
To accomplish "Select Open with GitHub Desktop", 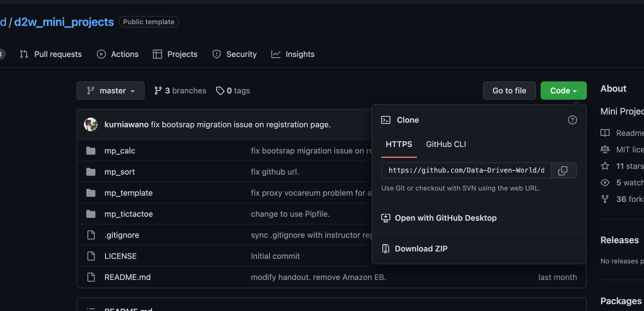I will point(446,218).
